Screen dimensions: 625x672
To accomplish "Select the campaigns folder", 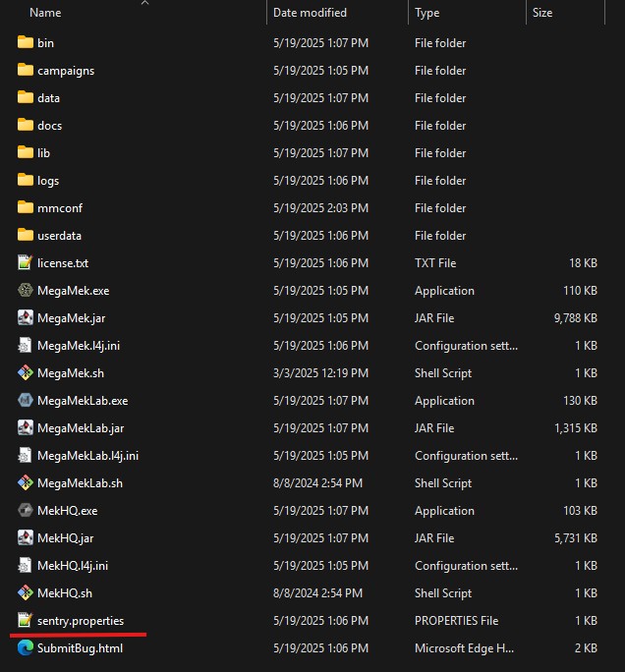I will pyautogui.click(x=65, y=71).
